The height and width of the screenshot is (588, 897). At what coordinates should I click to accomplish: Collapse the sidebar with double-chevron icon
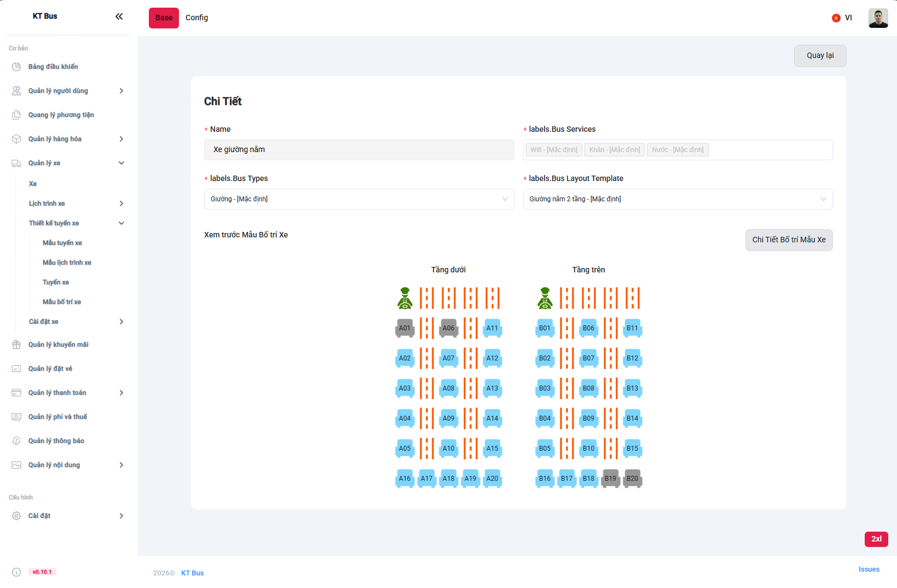tap(119, 16)
